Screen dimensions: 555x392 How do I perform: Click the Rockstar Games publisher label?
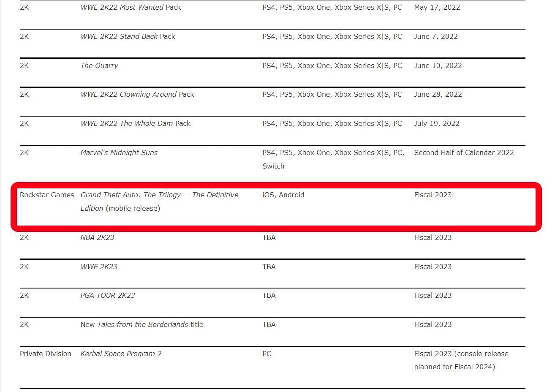pyautogui.click(x=47, y=195)
